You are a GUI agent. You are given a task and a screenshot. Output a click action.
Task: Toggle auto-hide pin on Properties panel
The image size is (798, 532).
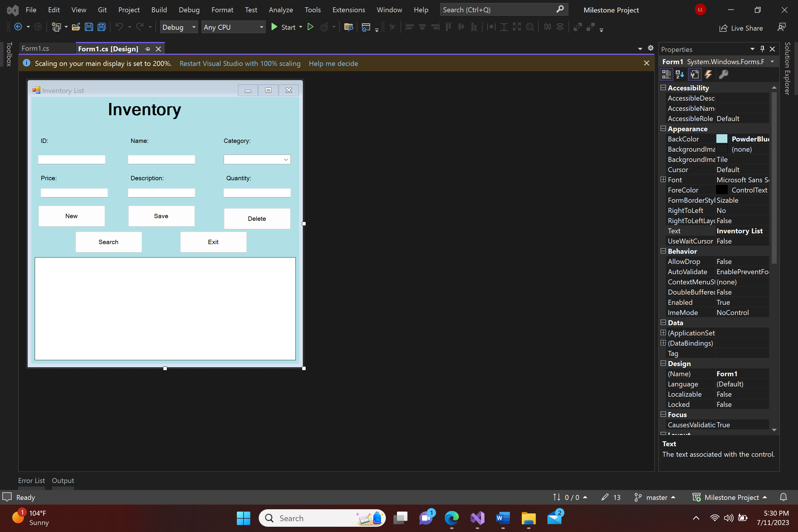coord(762,49)
